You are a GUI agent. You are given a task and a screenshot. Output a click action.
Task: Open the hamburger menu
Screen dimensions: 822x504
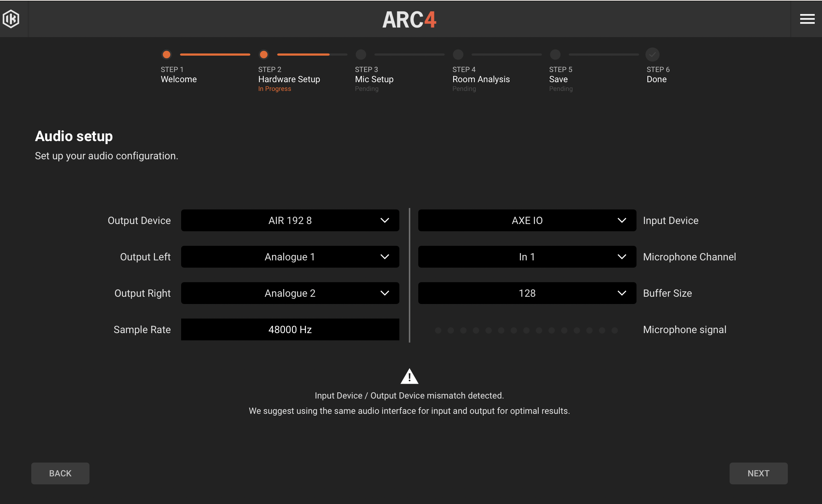[807, 19]
